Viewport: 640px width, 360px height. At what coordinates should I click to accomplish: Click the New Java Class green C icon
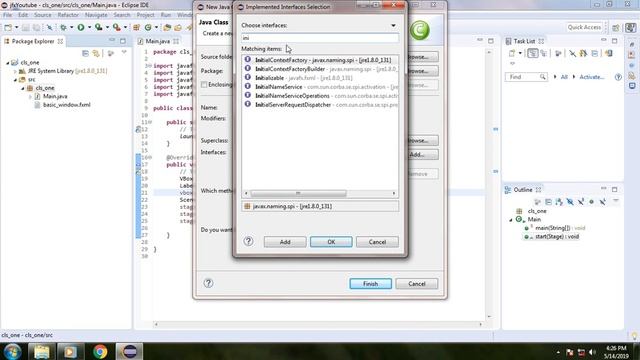[148, 27]
